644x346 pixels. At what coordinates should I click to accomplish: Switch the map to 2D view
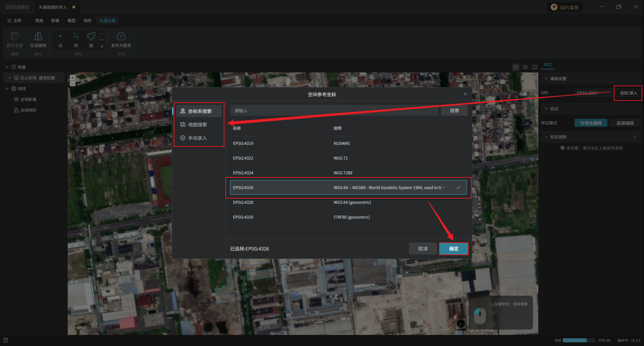tap(516, 67)
